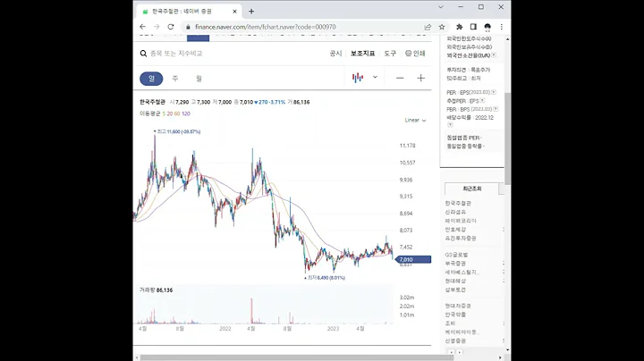Open the 도구 tools menu

(x=390, y=54)
